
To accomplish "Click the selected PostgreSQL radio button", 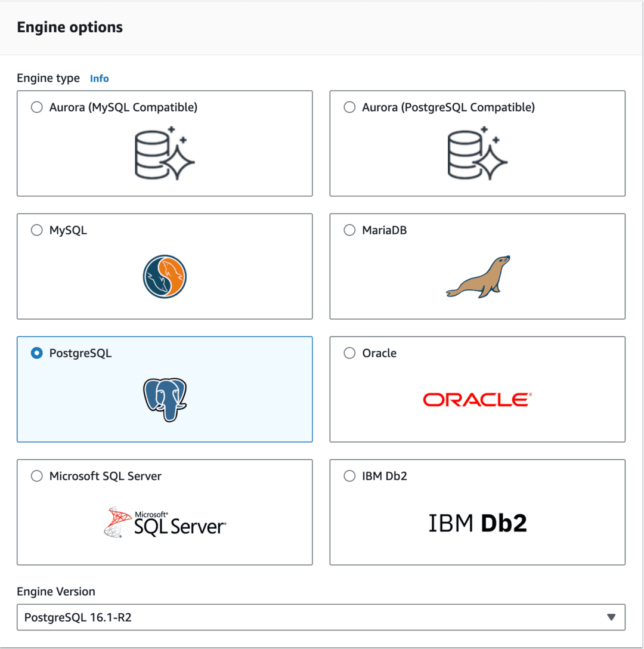I will click(37, 353).
